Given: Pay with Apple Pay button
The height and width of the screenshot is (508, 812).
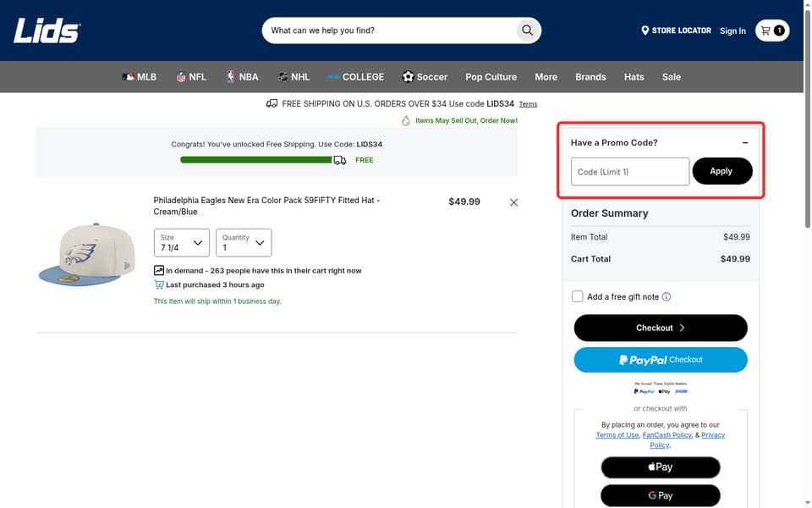Looking at the screenshot, I should [661, 467].
